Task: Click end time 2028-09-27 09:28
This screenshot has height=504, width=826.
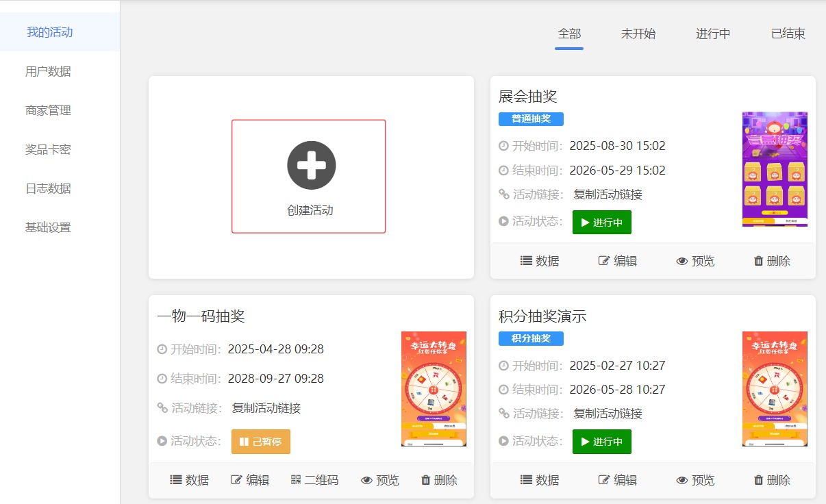Action: pyautogui.click(x=276, y=379)
